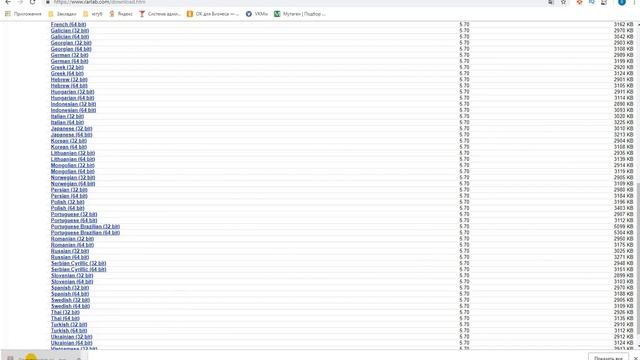Viewport: 640px width, 360px height.
Task: Download Greek (32 bit) version
Action: click(x=67, y=67)
